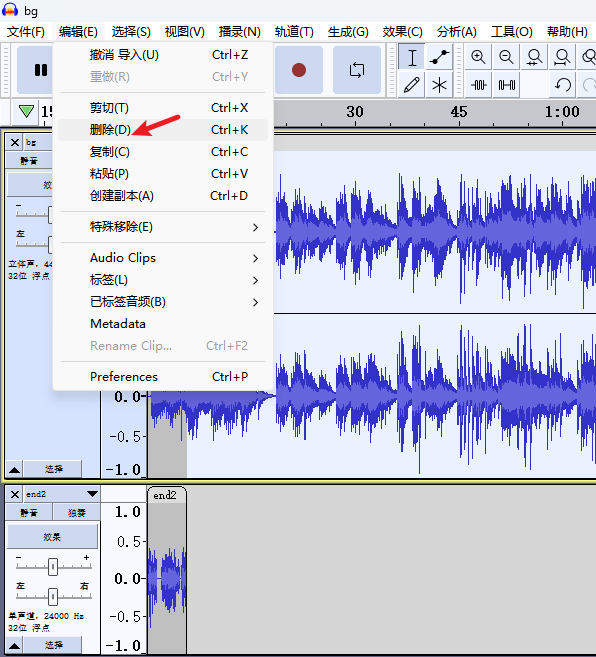Click the Zoom Out magnifier
596x657 pixels.
pos(506,57)
